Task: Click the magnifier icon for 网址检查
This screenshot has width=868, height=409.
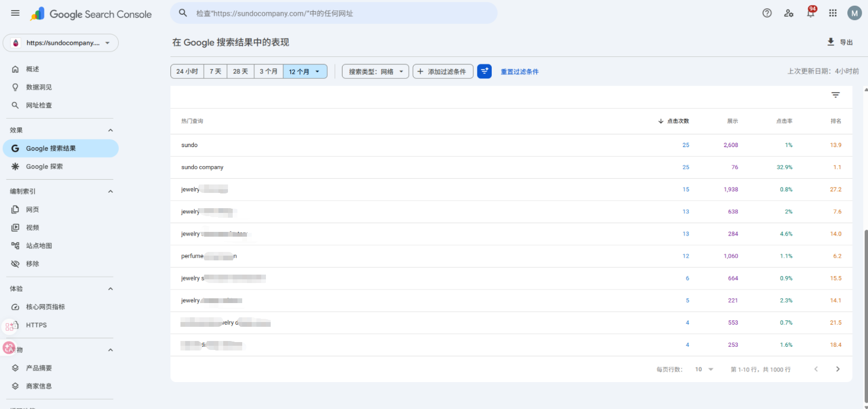Action: click(x=15, y=105)
